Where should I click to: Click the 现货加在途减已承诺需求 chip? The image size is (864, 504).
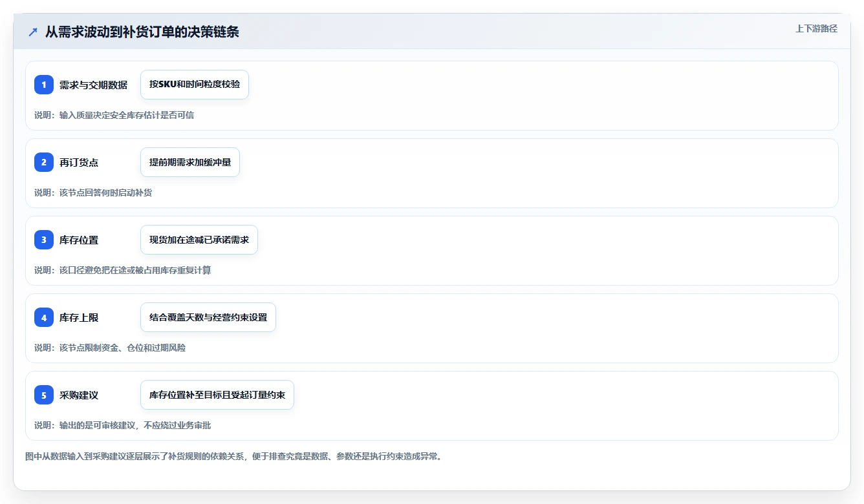click(199, 240)
